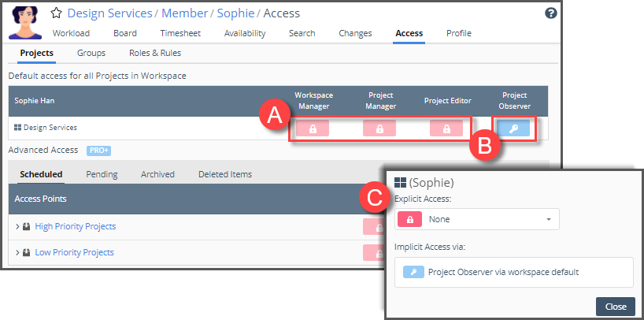644x320 pixels.
Task: Click the PRO+ badge next to Advanced Access
Action: (98, 150)
